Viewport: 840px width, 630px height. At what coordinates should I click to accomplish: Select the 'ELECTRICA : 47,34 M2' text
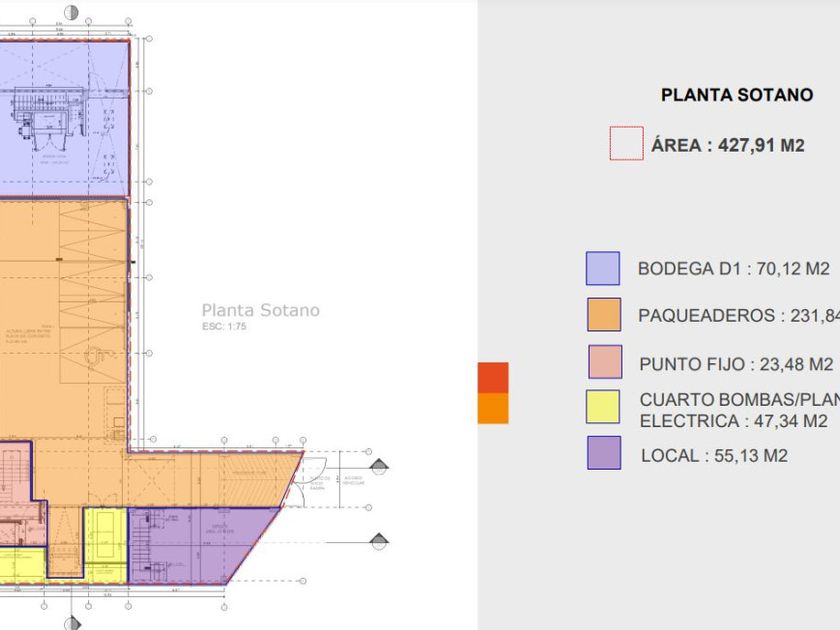[733, 421]
